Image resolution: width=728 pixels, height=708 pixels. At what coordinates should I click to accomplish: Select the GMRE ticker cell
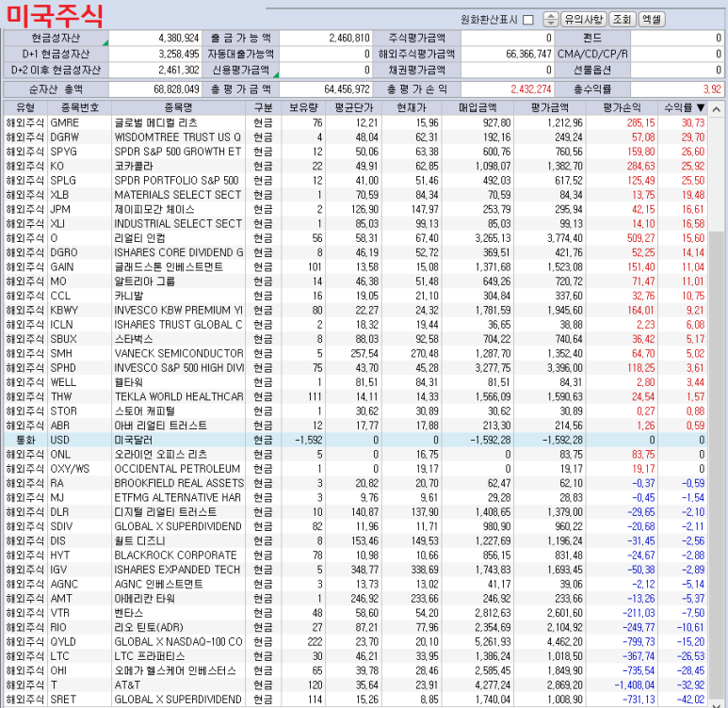coord(79,123)
